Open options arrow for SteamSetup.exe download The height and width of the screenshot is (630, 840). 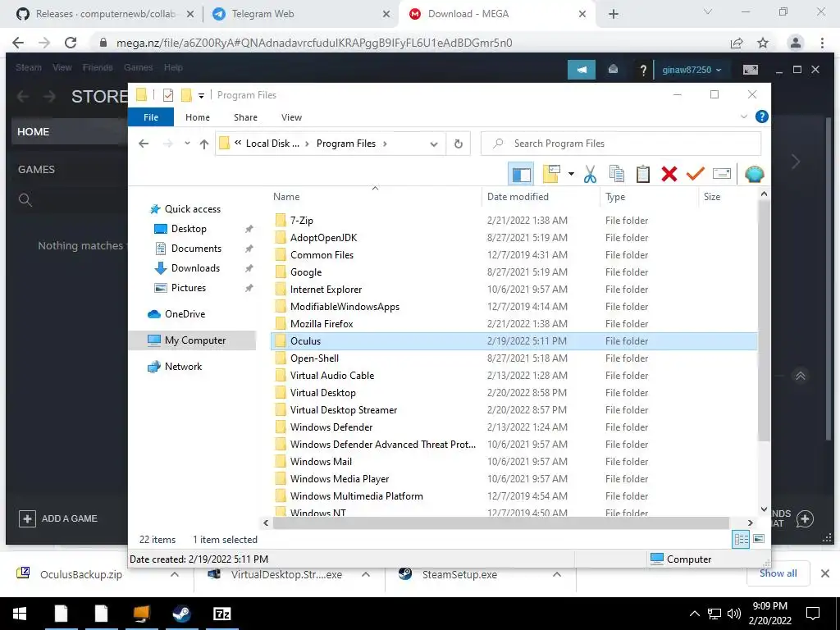point(557,574)
